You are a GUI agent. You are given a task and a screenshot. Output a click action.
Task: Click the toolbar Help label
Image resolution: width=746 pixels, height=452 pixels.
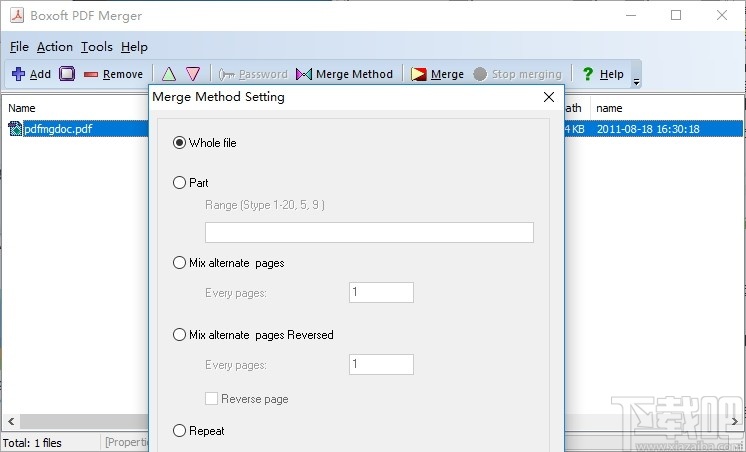pos(611,74)
